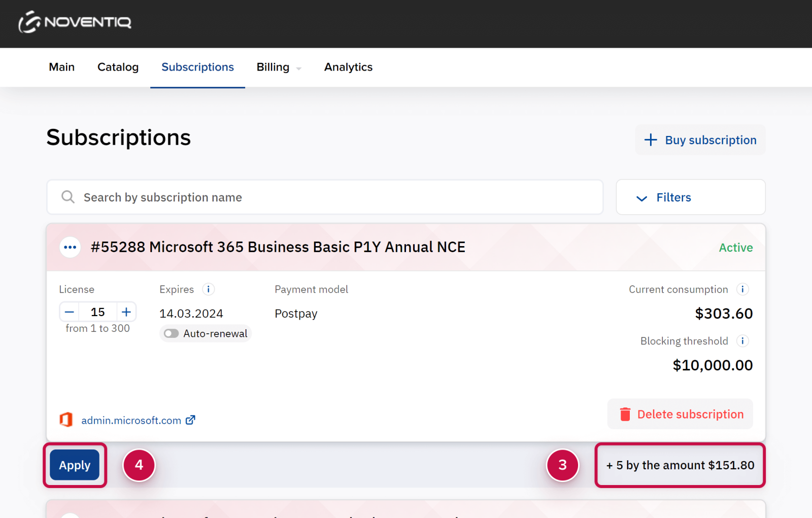Screen dimensions: 812x518
Task: Open the Main tab
Action: (x=61, y=67)
